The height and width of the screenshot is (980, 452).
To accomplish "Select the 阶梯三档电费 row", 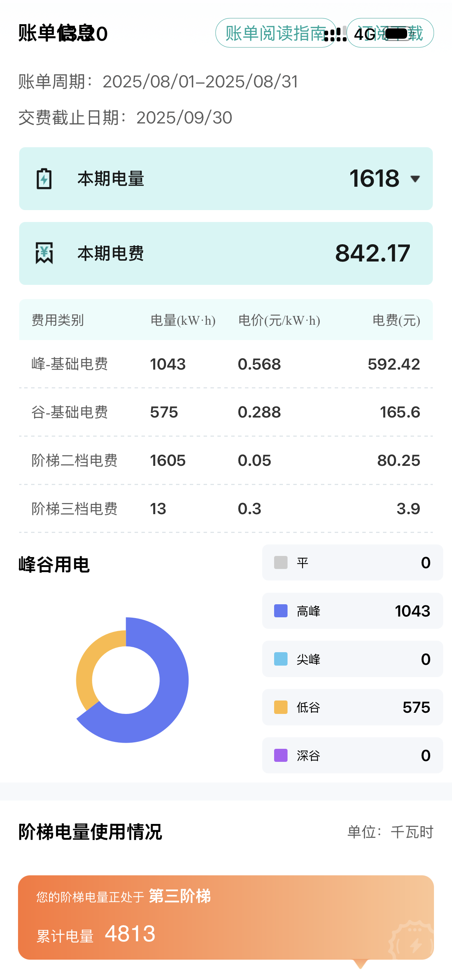I will coord(226,509).
